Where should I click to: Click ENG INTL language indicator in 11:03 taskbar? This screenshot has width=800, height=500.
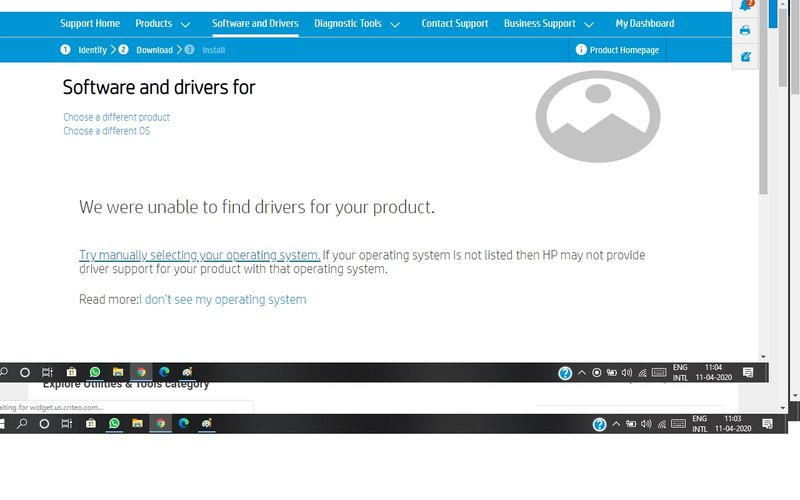coord(699,423)
